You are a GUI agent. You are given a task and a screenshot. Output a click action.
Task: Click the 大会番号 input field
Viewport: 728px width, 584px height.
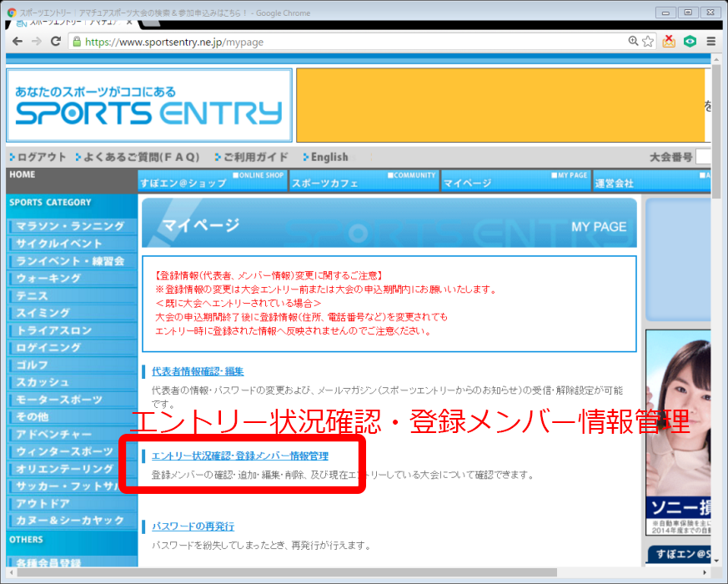point(703,157)
